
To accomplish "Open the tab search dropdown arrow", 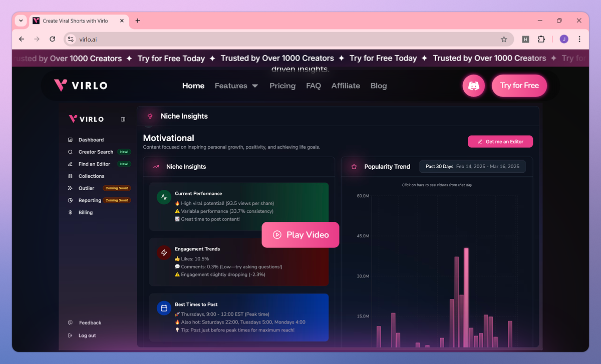I will pyautogui.click(x=21, y=21).
